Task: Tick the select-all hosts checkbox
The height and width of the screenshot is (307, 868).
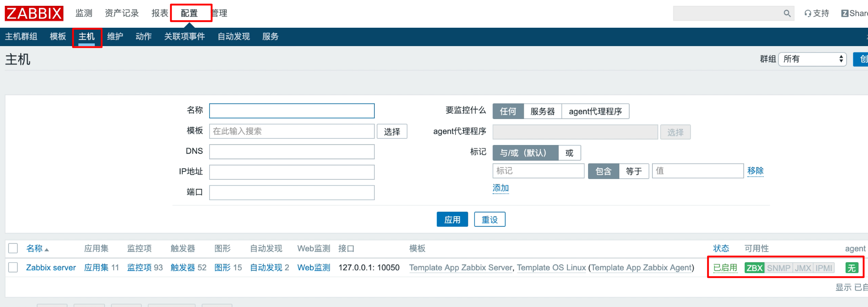Action: pyautogui.click(x=13, y=248)
